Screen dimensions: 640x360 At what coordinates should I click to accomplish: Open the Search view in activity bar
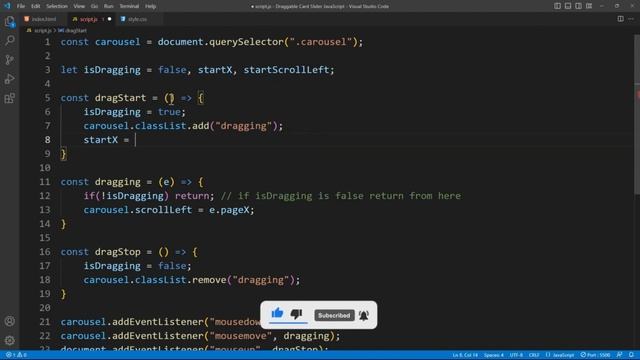click(x=9, y=40)
